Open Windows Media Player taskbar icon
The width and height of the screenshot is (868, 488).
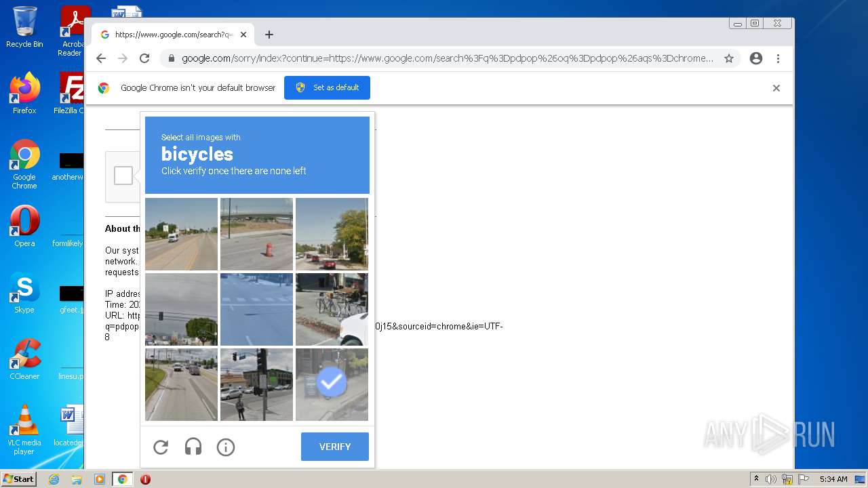coord(99,479)
